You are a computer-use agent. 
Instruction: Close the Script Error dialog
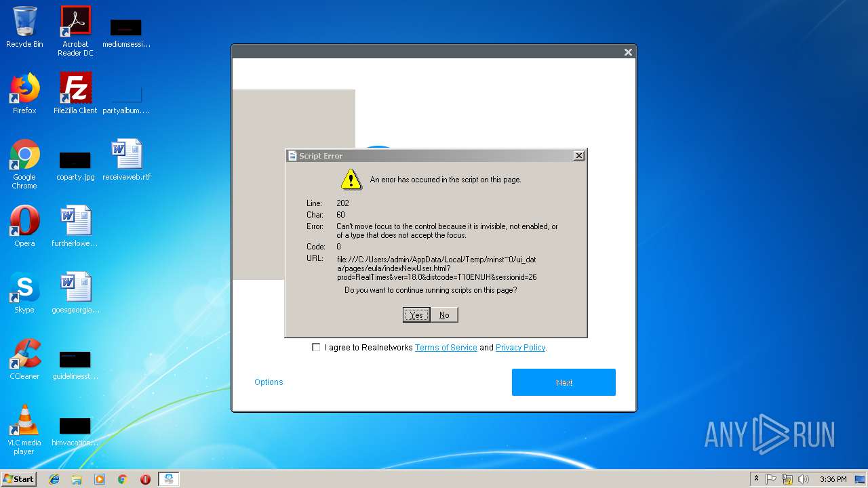(x=578, y=156)
